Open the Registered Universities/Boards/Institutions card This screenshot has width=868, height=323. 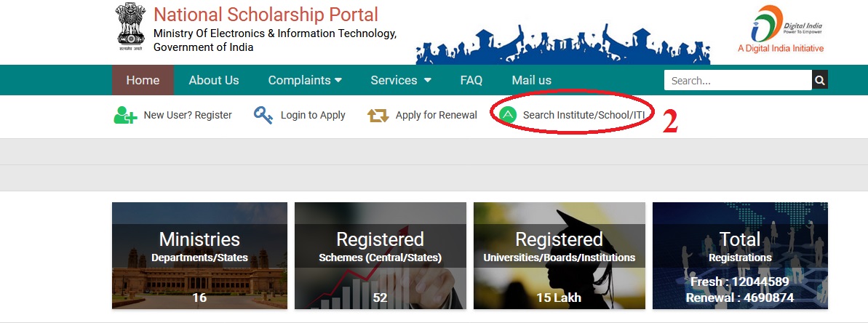[559, 255]
